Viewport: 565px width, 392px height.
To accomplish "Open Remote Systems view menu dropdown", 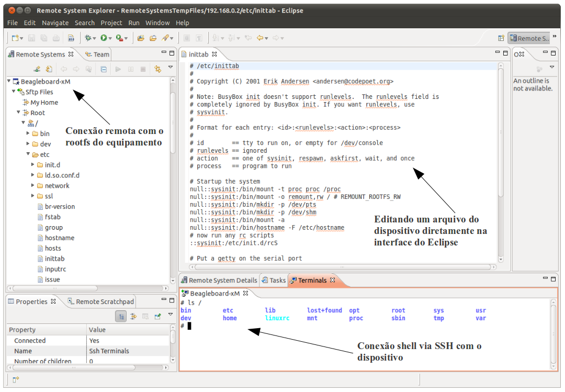I will 171,67.
